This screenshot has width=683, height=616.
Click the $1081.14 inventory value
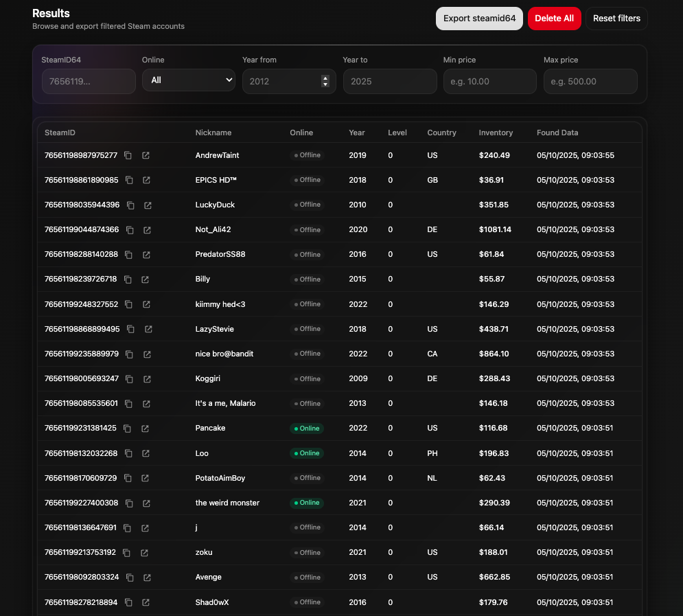point(495,229)
